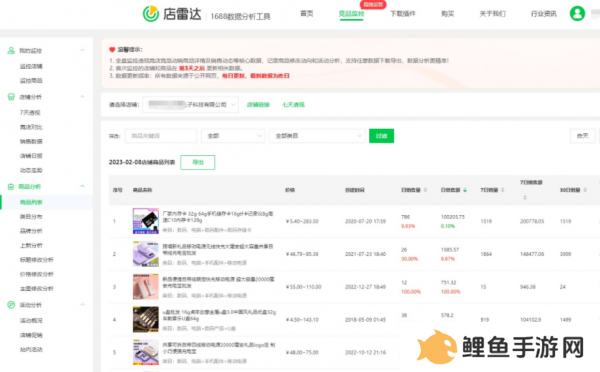This screenshot has height=372, width=600.
Task: Click the purple power bank thumbnail in row 2
Action: pos(145,254)
